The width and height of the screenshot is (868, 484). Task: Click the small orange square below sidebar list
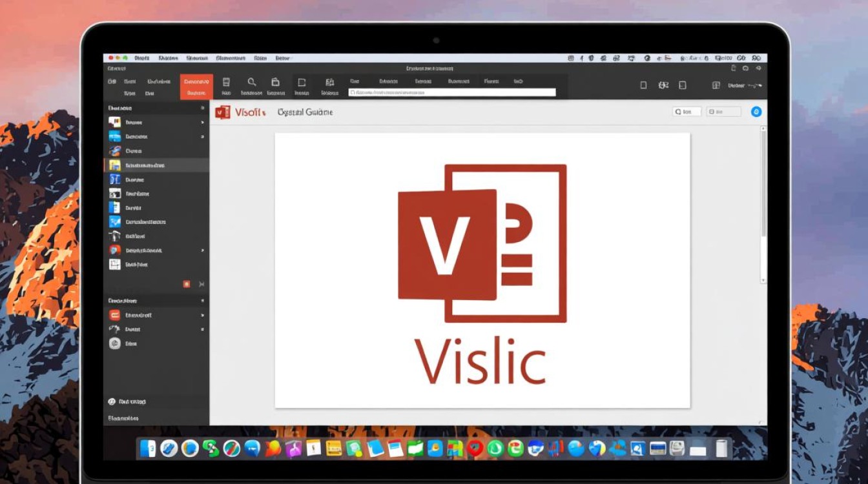pos(187,283)
